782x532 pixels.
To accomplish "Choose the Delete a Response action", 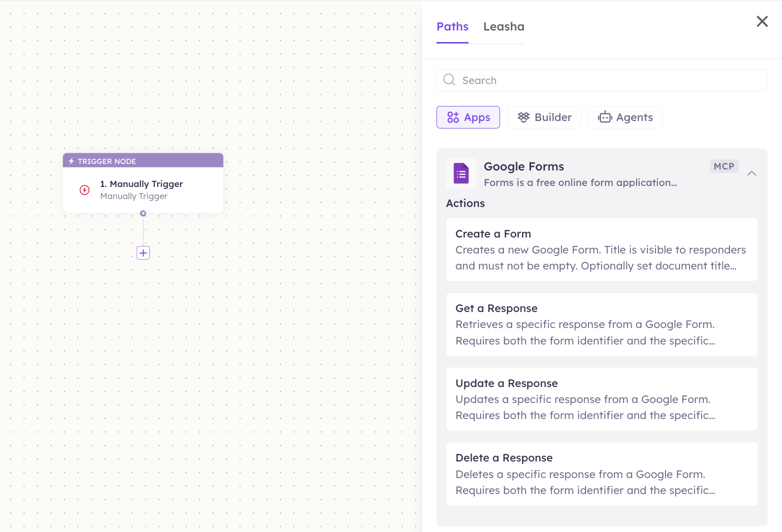I will point(602,474).
